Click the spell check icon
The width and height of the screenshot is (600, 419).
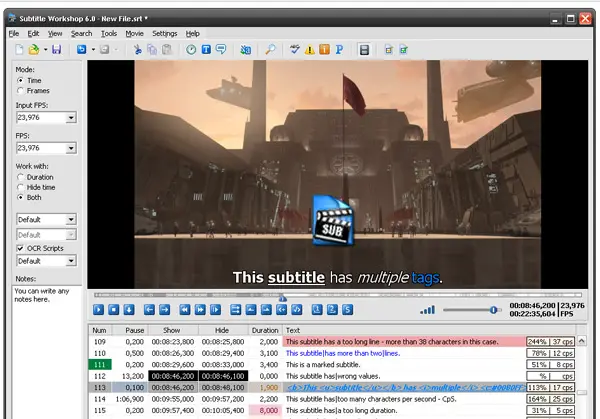coord(294,49)
